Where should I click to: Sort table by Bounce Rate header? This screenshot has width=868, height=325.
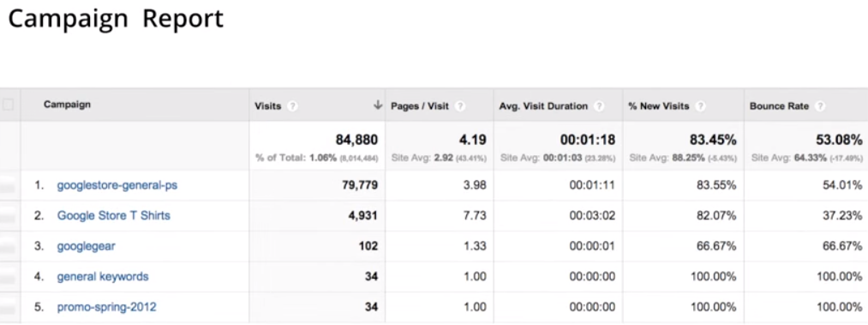click(x=780, y=105)
